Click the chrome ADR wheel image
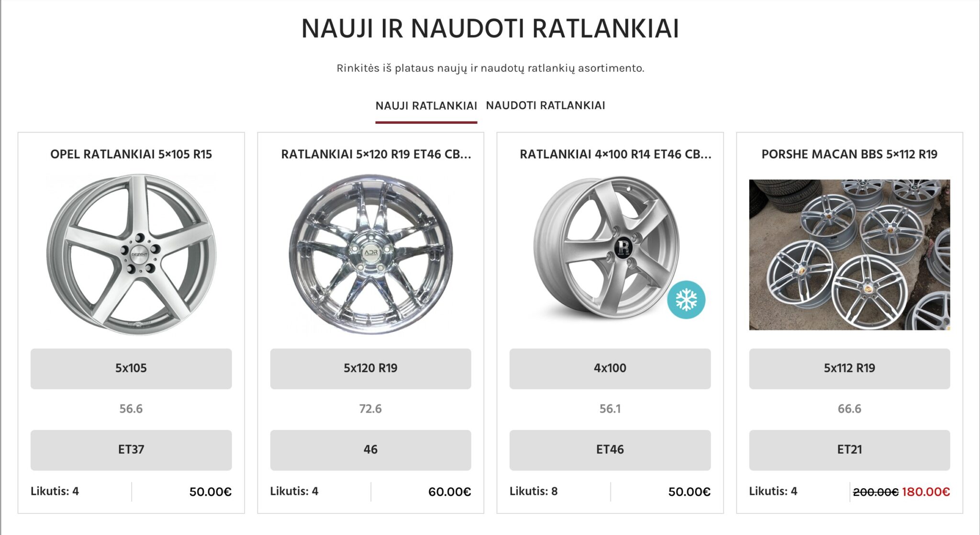 pyautogui.click(x=370, y=254)
